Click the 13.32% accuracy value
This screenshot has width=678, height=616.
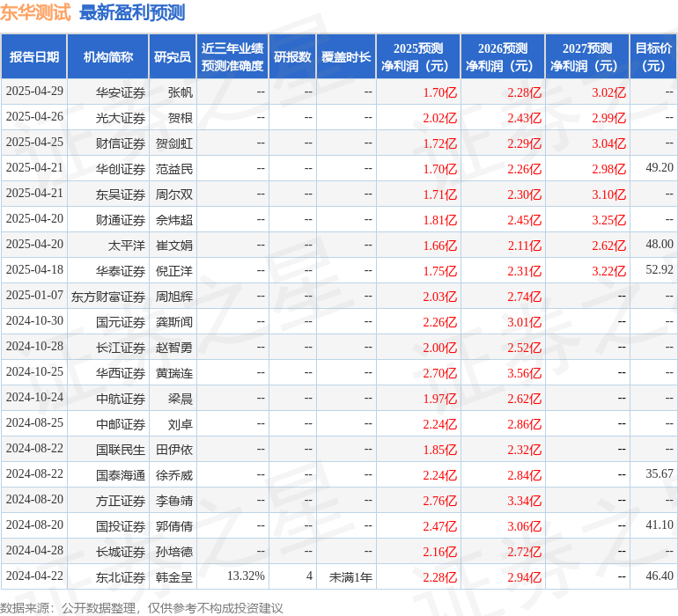click(x=246, y=576)
